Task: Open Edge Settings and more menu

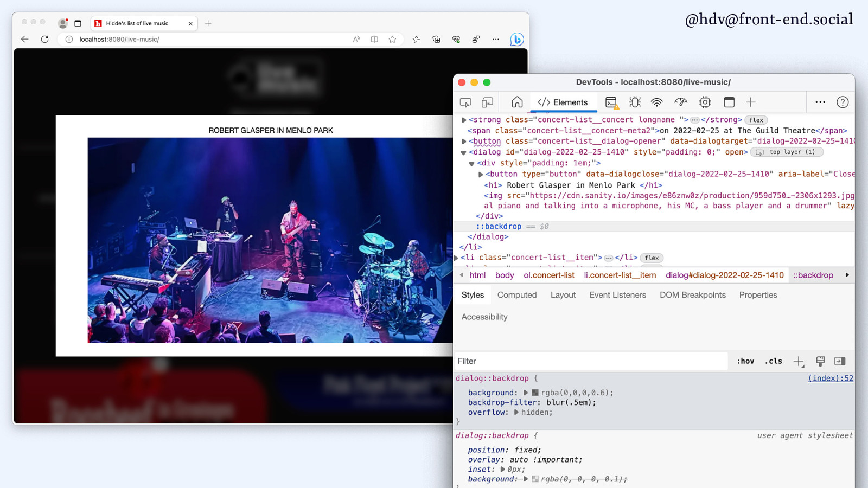Action: tap(496, 39)
